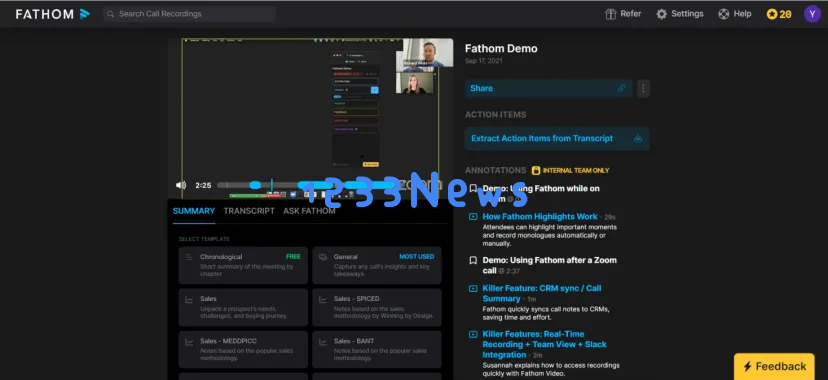Click the Help lifebuoy icon
Viewport: 828px width, 380px height.
pyautogui.click(x=723, y=14)
